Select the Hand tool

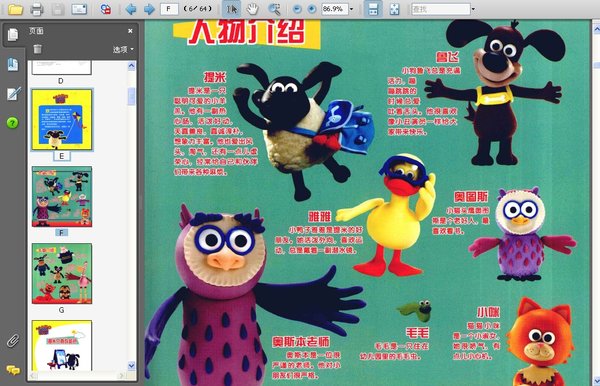coord(252,9)
